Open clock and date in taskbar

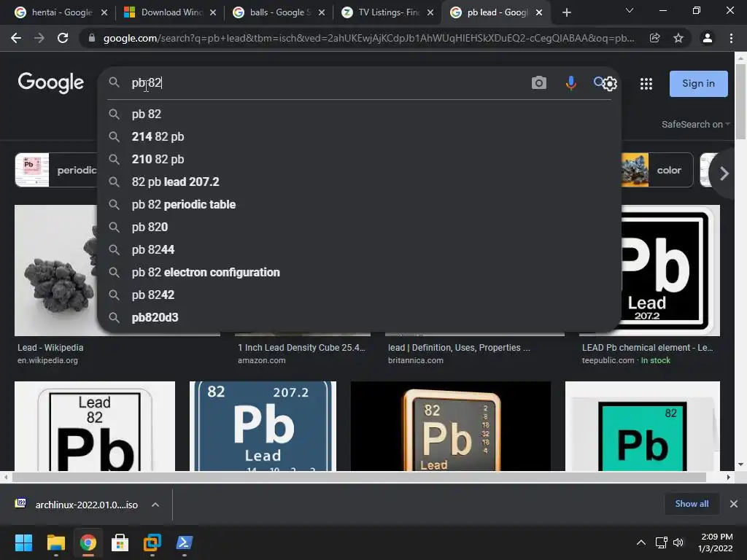(716, 542)
